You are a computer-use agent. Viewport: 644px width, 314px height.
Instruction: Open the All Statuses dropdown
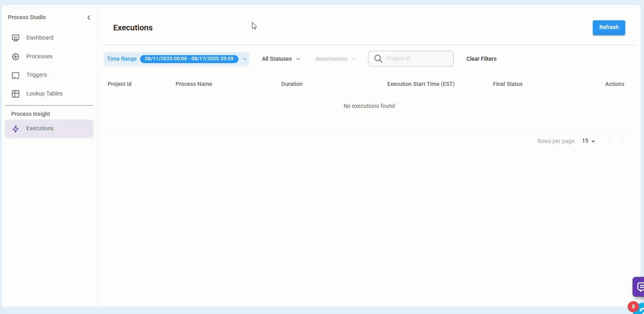(281, 59)
